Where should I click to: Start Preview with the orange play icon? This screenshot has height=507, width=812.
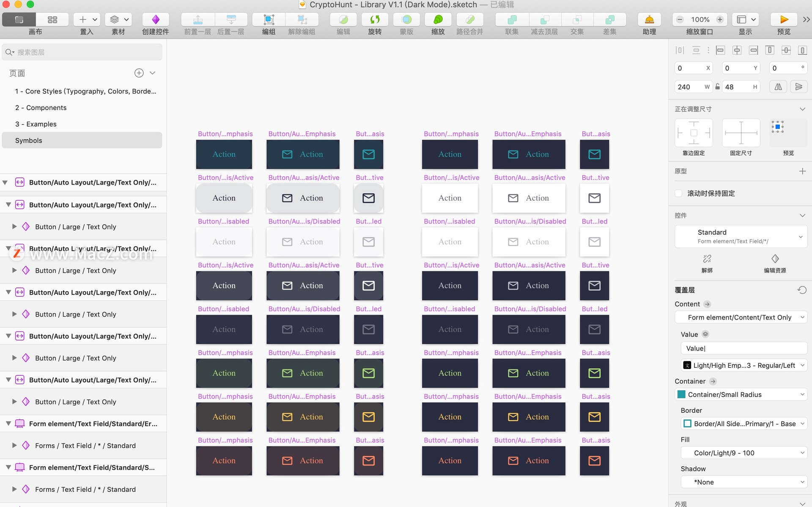click(x=784, y=20)
